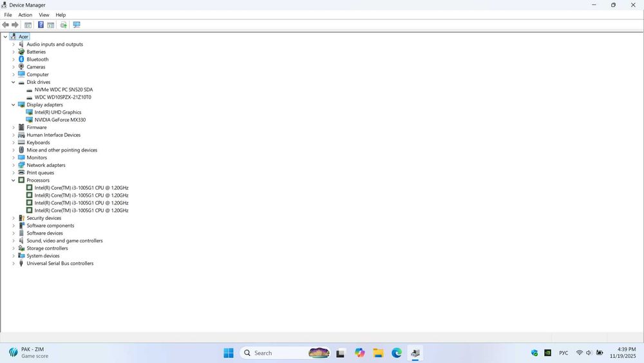Click the NVIDIA tray icon

(547, 353)
